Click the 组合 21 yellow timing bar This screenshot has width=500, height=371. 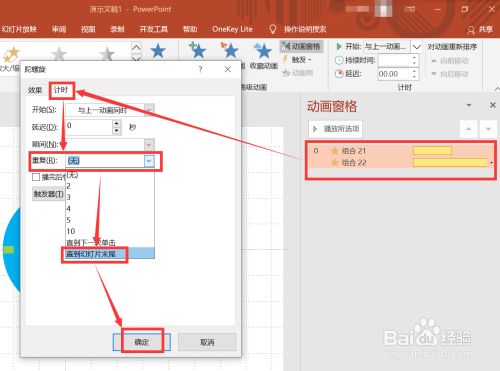432,151
